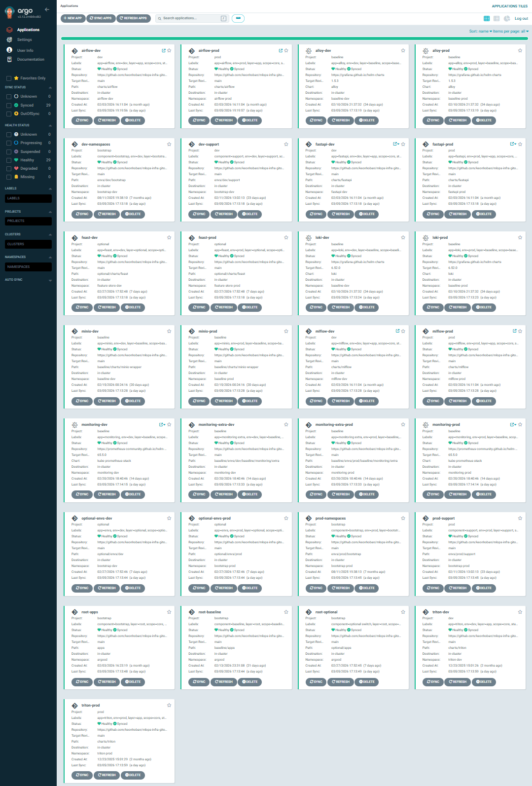Click the Log out link

point(521,19)
